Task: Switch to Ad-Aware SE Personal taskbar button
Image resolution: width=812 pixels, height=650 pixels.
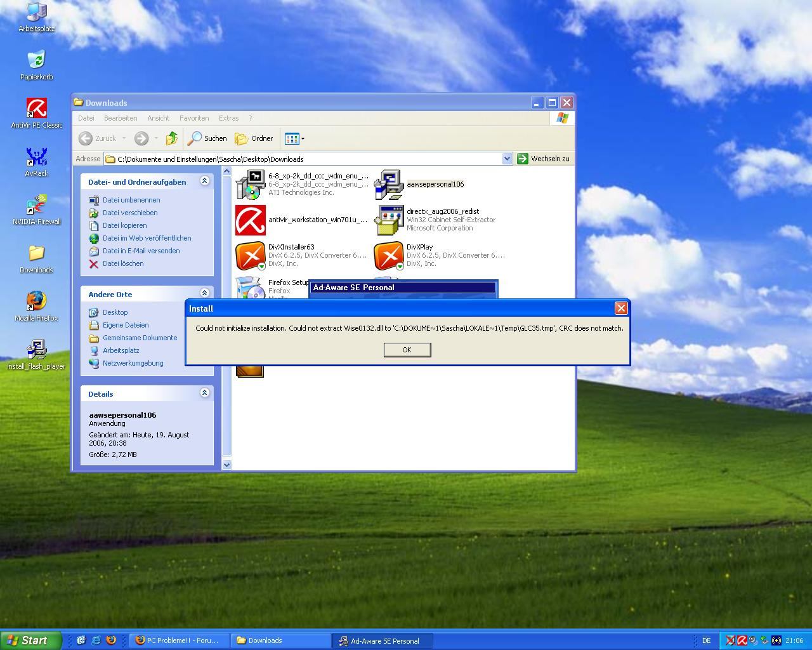Action: (x=383, y=640)
